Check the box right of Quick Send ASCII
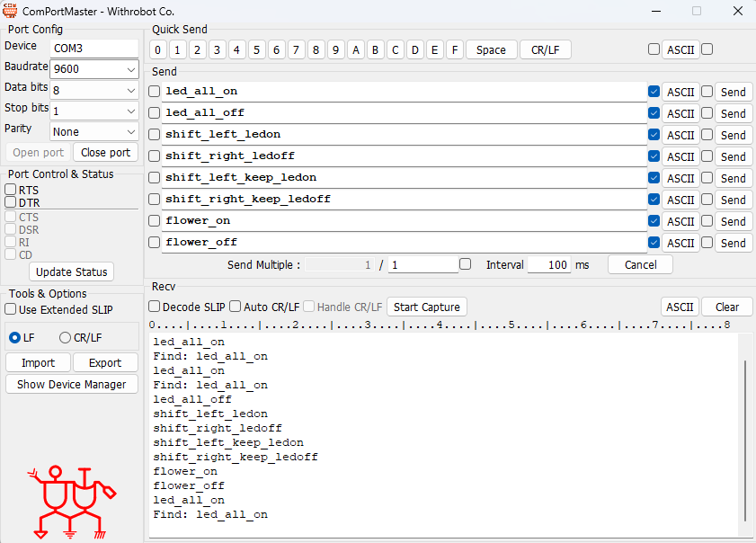The height and width of the screenshot is (543, 756). [707, 49]
